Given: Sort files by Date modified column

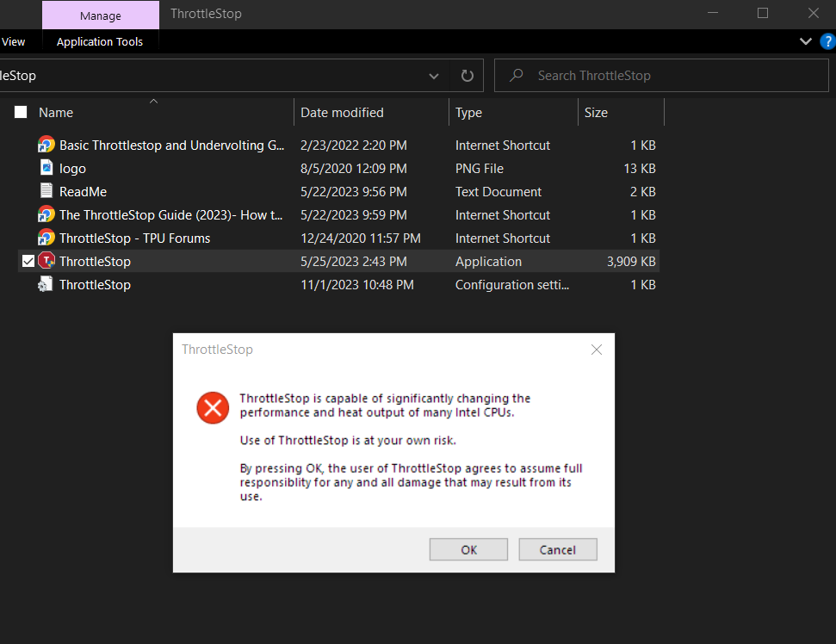Looking at the screenshot, I should (x=342, y=113).
